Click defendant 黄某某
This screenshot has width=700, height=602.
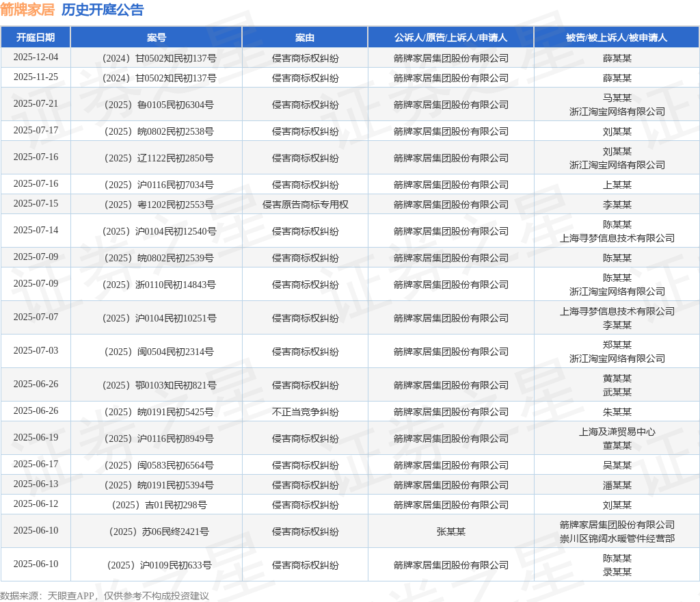coord(617,378)
